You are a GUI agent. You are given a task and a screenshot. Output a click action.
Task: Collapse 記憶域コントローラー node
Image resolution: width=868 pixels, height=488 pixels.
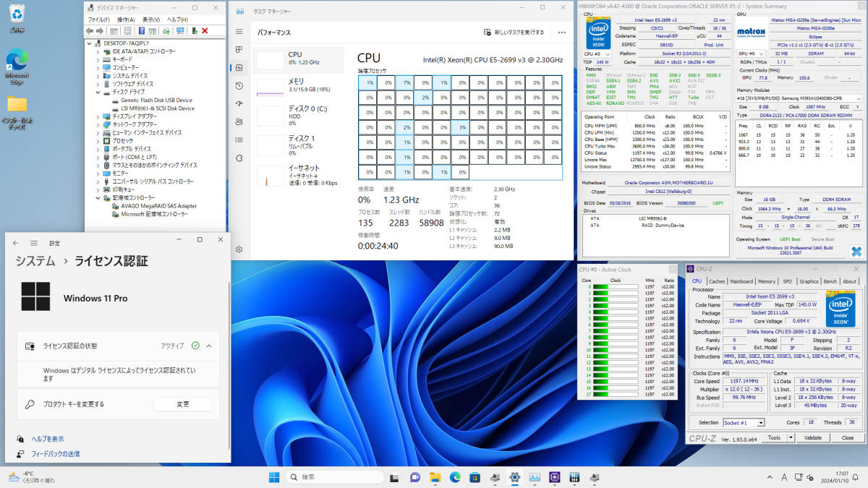pos(99,197)
